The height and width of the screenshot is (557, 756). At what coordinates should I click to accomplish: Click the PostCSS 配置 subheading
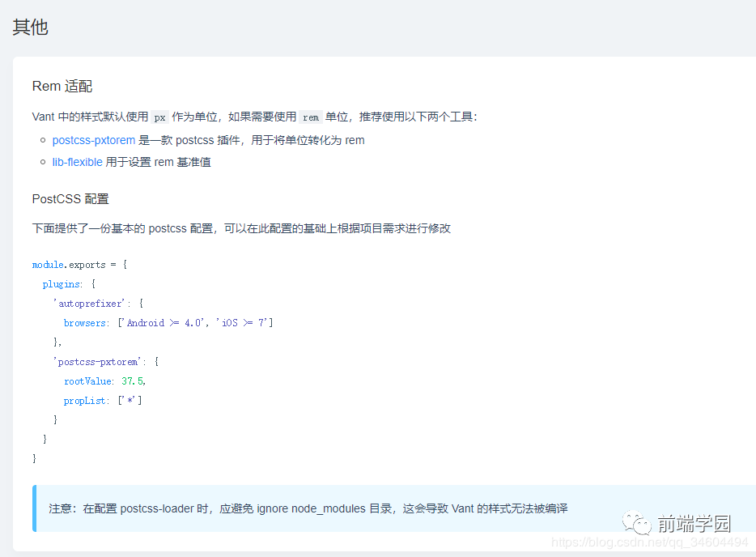click(70, 198)
